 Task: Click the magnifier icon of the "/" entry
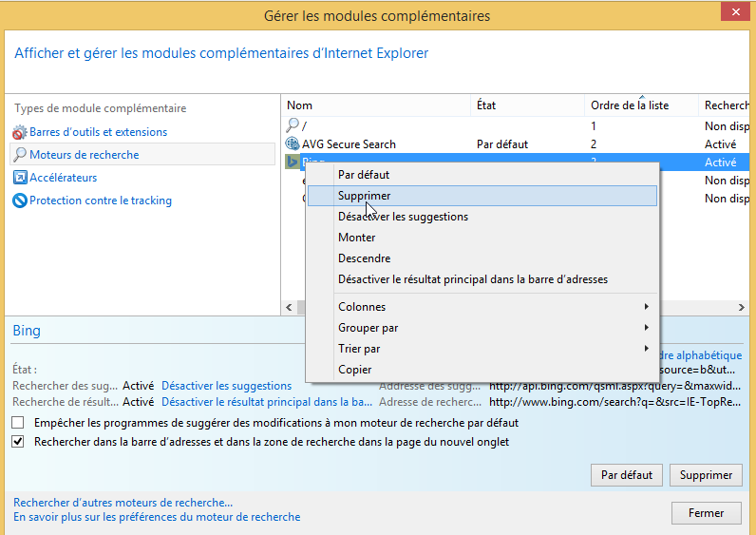tap(293, 125)
